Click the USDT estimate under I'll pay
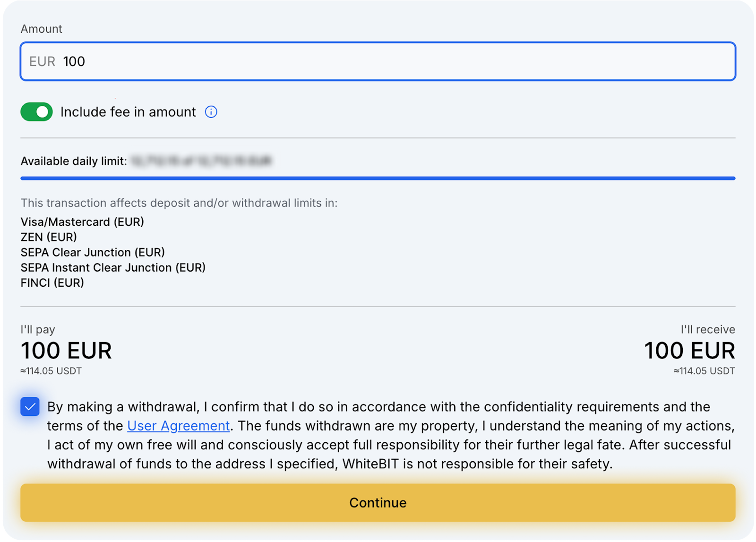This screenshot has height=542, width=756. click(x=51, y=371)
